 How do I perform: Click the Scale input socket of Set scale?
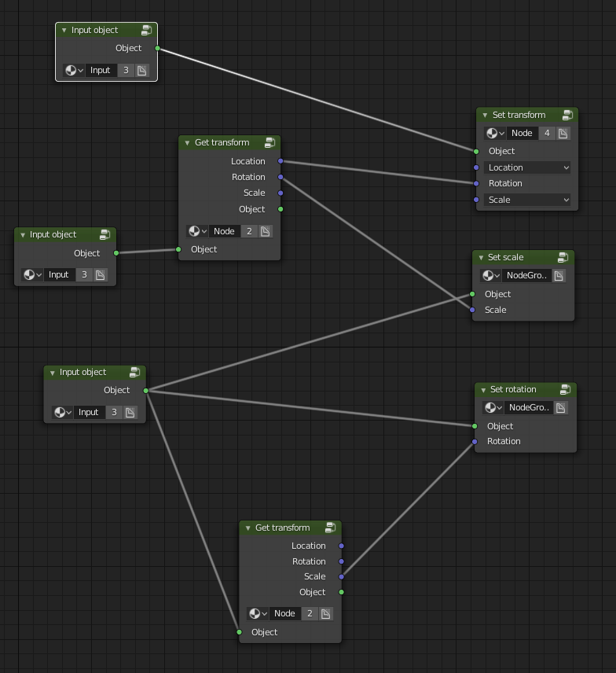472,310
